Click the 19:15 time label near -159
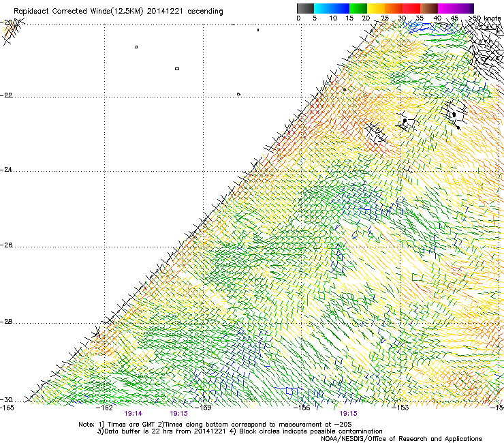This screenshot has height=443, width=504. pos(178,414)
